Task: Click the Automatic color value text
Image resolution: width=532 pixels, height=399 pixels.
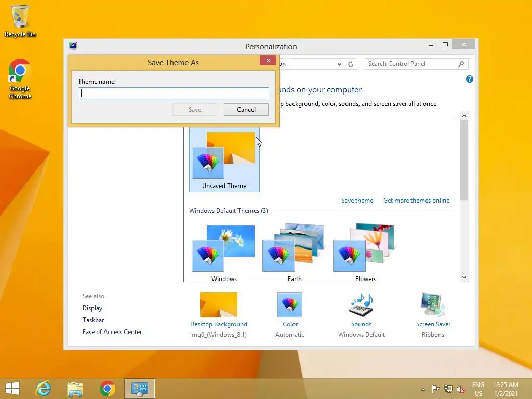Action: coord(290,334)
